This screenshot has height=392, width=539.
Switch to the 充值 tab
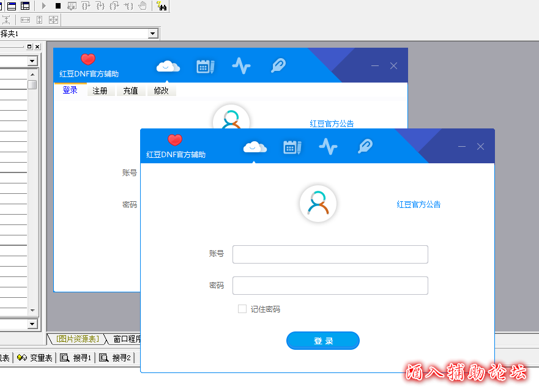point(130,91)
